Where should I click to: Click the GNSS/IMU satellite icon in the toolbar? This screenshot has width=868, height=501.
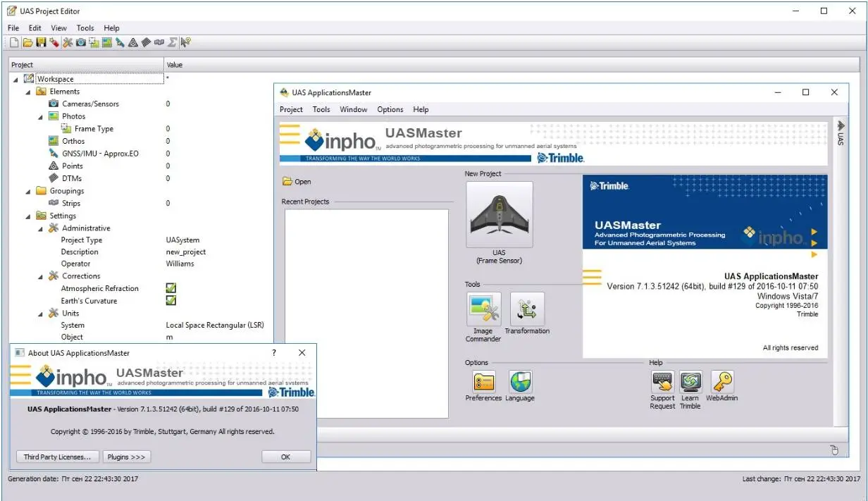tap(120, 43)
